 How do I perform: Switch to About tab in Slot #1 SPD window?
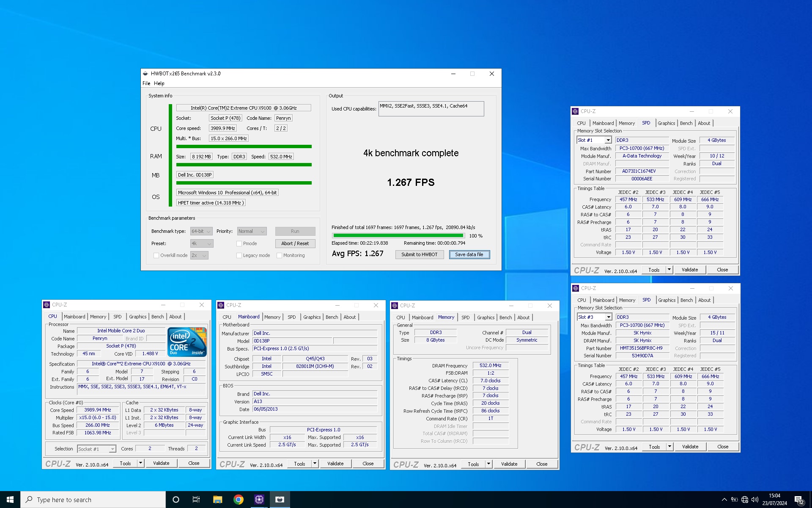[704, 123]
